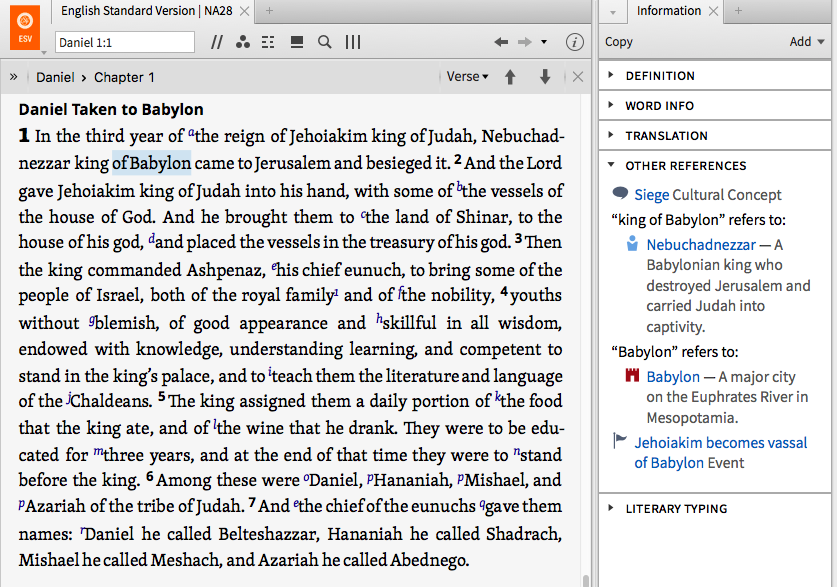Click highlighted words of Babylon in verse 1
Viewport: 837px width, 587px height.
tap(151, 163)
